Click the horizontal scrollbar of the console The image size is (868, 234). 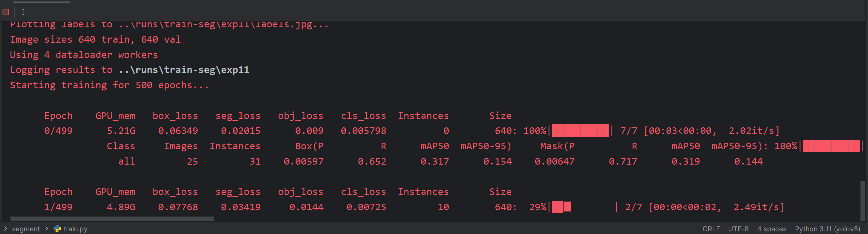point(112,218)
